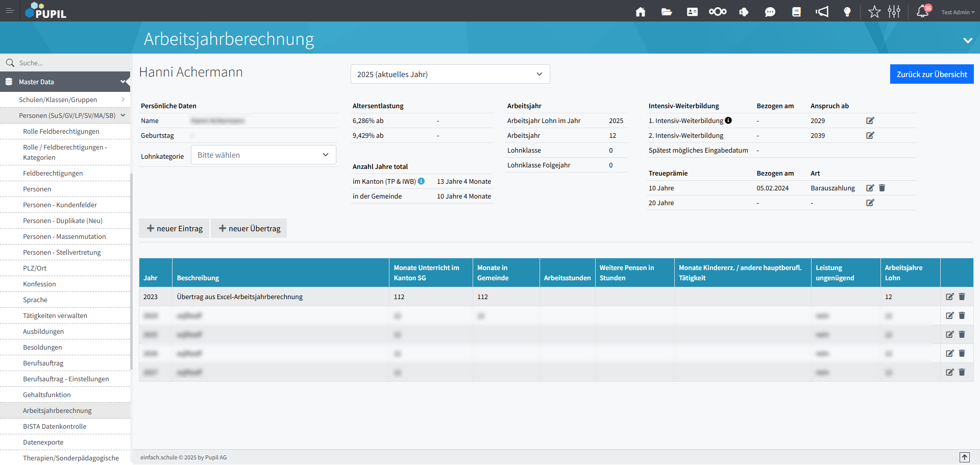This screenshot has width=980, height=465.
Task: Click the megaphone announcements icon
Action: [822, 12]
